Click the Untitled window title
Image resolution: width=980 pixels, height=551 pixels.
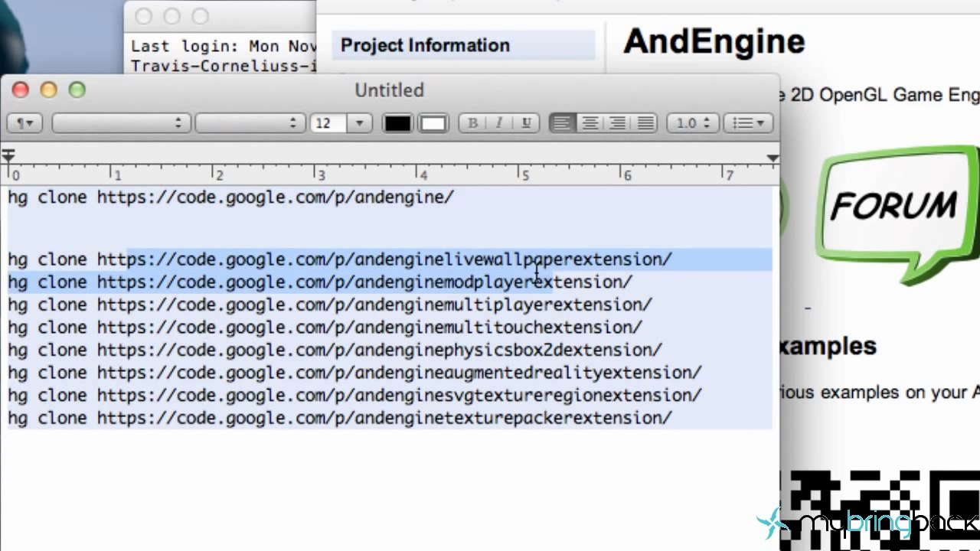coord(389,90)
